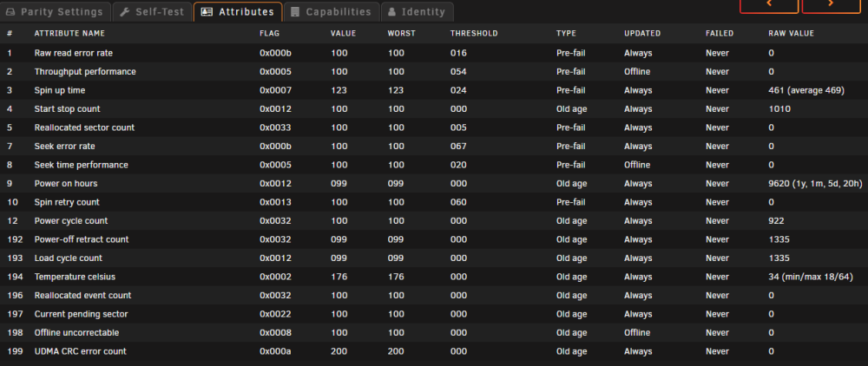The width and height of the screenshot is (868, 366).
Task: Click flag 0x000a in UDMA CRC row
Action: [276, 351]
